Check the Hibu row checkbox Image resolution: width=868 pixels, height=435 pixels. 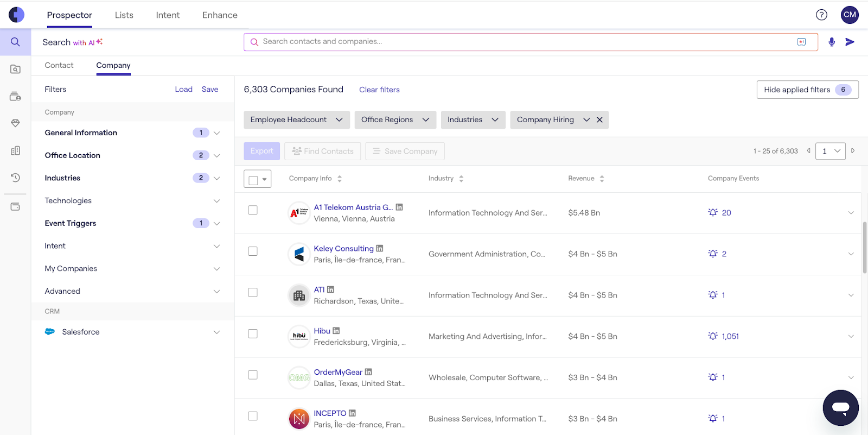253,333
